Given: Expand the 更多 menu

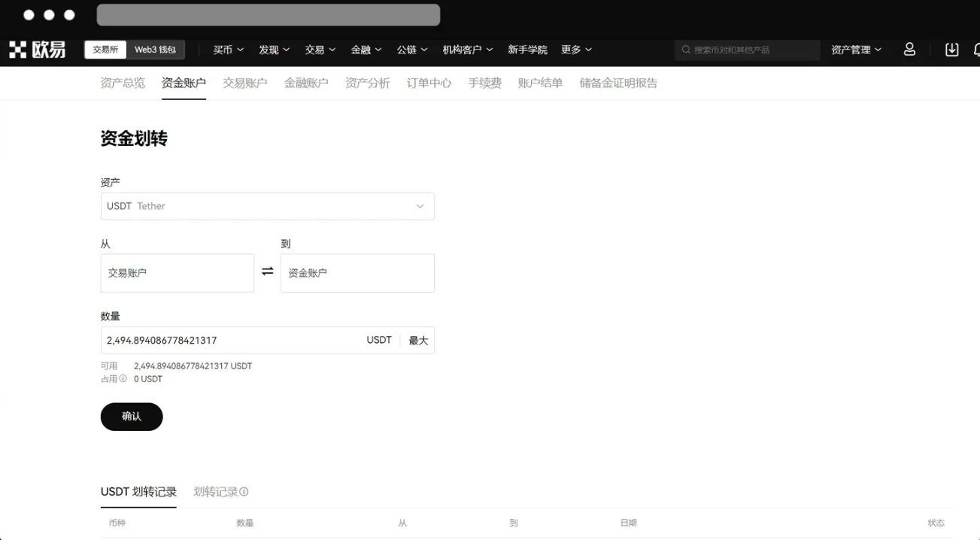Looking at the screenshot, I should pyautogui.click(x=576, y=50).
